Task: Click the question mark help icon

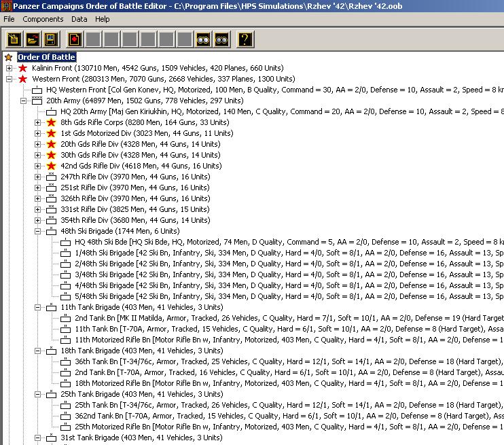Action: 245,39
